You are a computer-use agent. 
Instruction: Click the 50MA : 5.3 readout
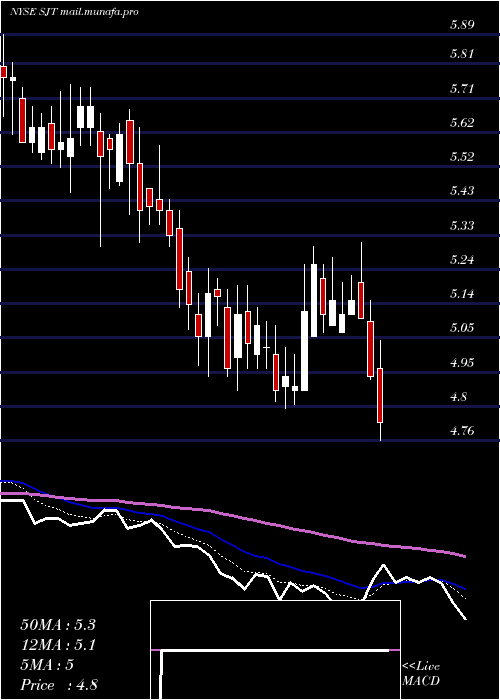tap(58, 625)
